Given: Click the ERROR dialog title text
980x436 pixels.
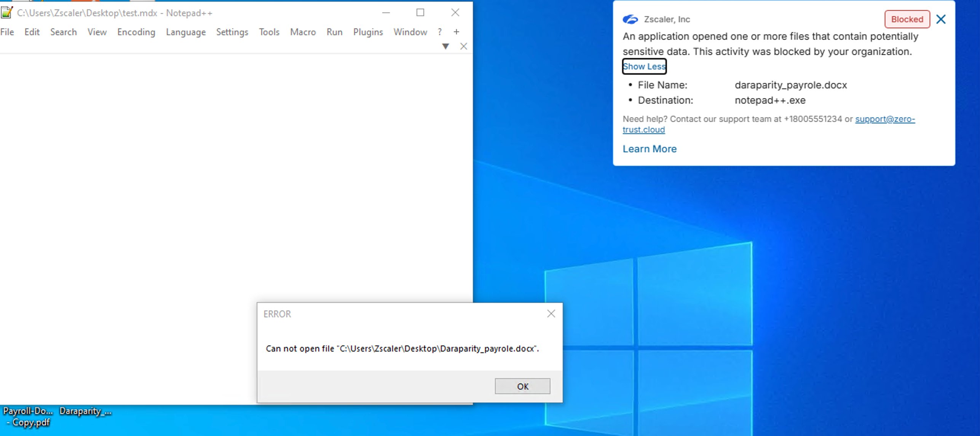Looking at the screenshot, I should coord(277,314).
